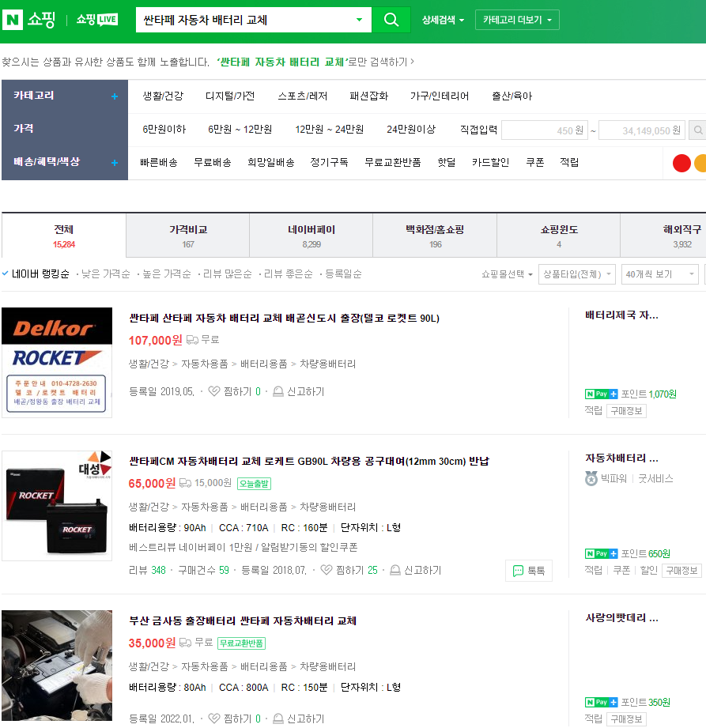Click the Naver N logo icon
The height and width of the screenshot is (728, 706).
[x=13, y=20]
